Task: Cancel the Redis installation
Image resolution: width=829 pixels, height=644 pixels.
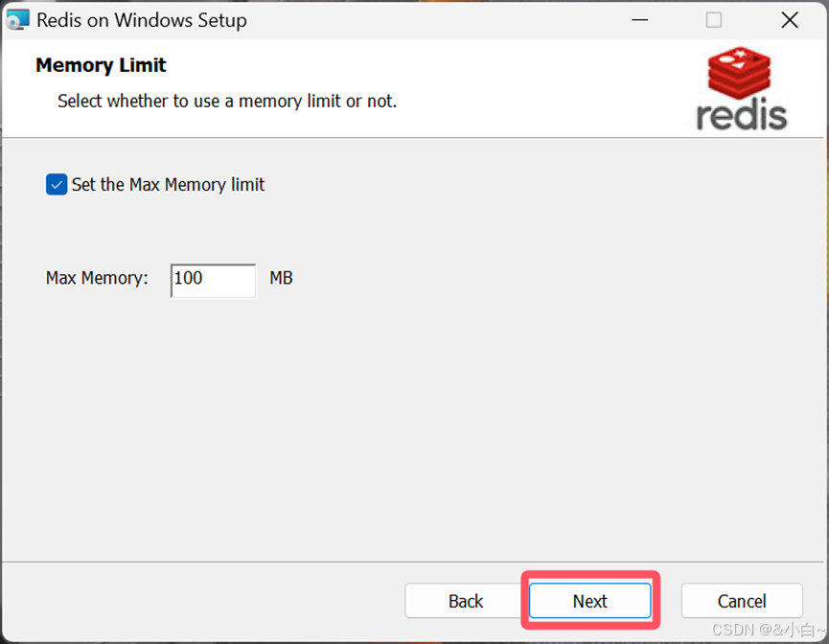Action: point(742,601)
